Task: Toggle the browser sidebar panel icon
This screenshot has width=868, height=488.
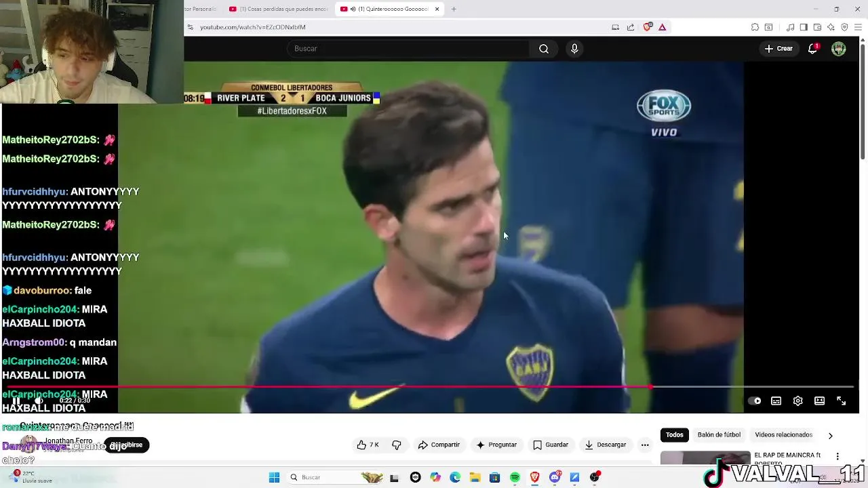Action: pyautogui.click(x=804, y=27)
